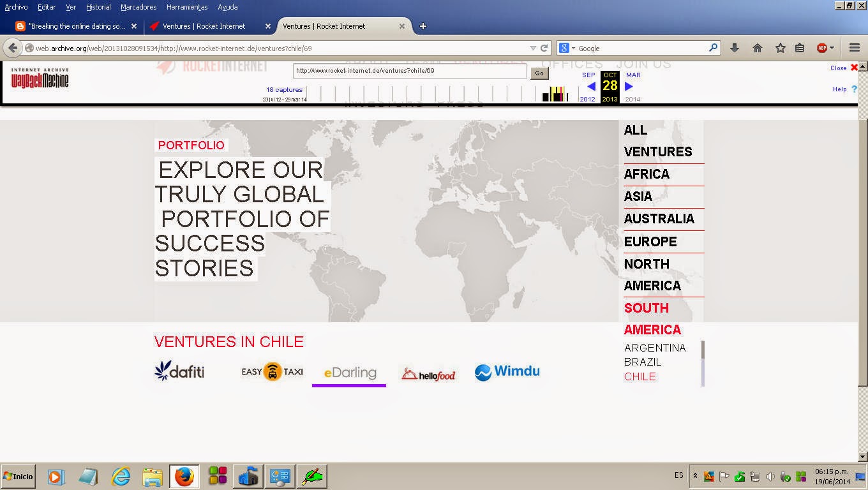Click the page vertical scrollbar down arrow
This screenshot has width=868, height=490.
pyautogui.click(x=863, y=456)
